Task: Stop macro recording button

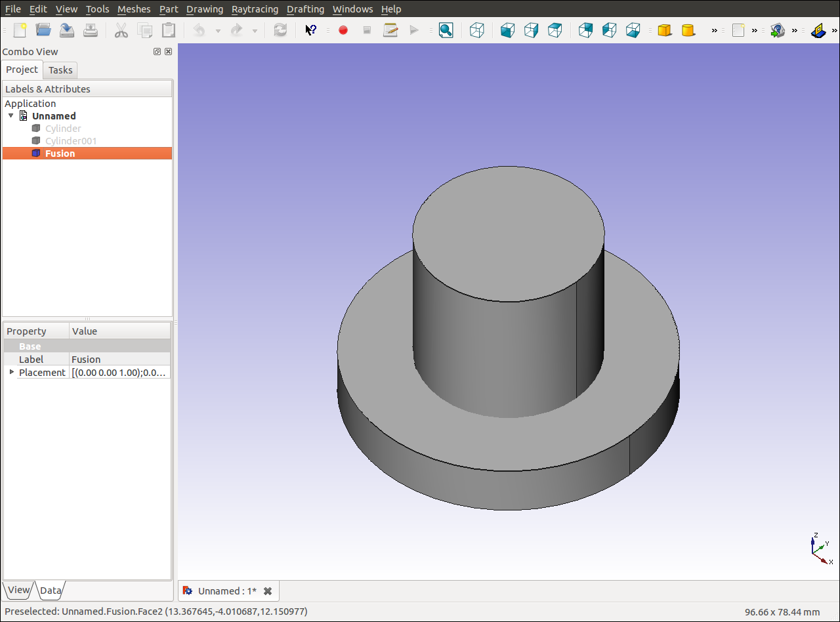Action: (367, 30)
